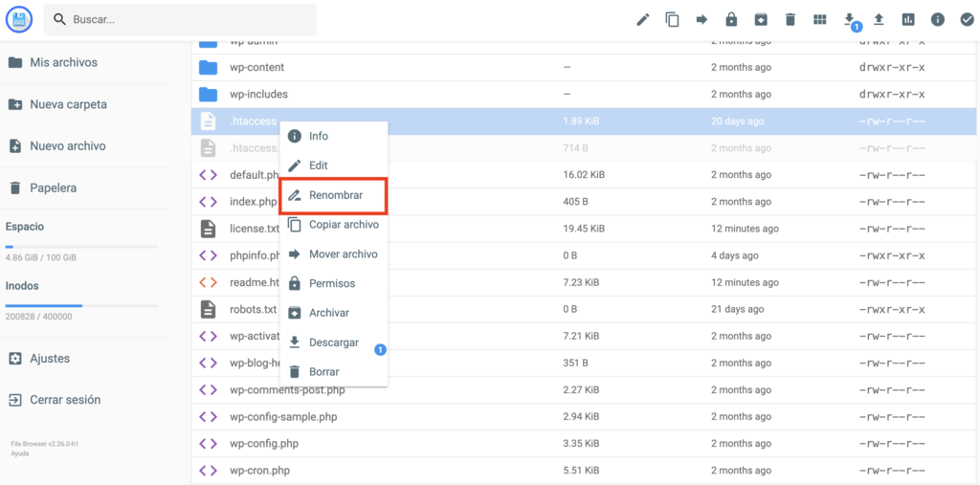Select the wp-content folder name
Viewport: 980px width, 485px height.
[x=256, y=68]
